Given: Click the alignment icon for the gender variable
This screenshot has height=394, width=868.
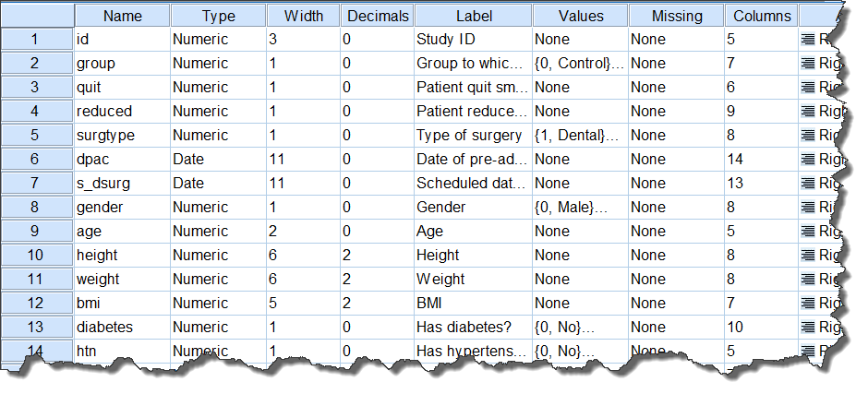Looking at the screenshot, I should (x=808, y=207).
